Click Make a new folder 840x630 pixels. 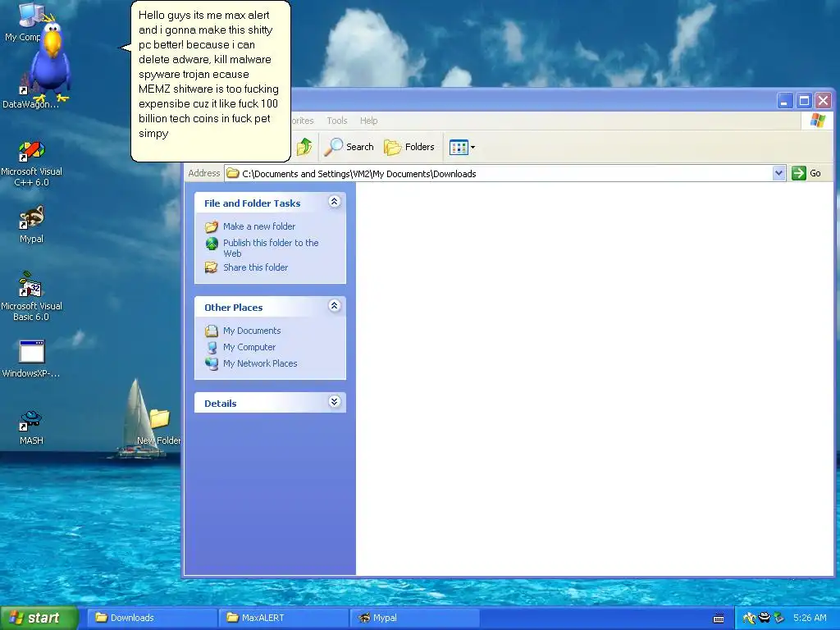point(258,226)
